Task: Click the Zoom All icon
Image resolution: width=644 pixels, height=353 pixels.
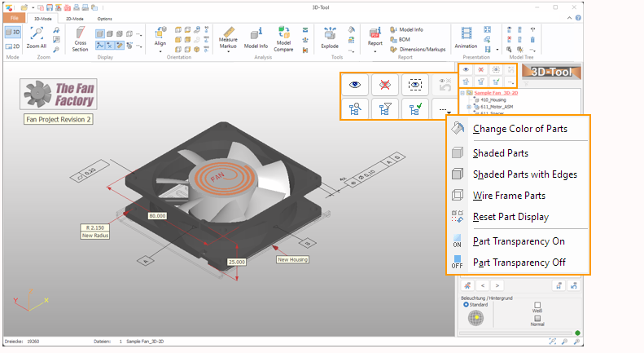Action: pos(37,38)
